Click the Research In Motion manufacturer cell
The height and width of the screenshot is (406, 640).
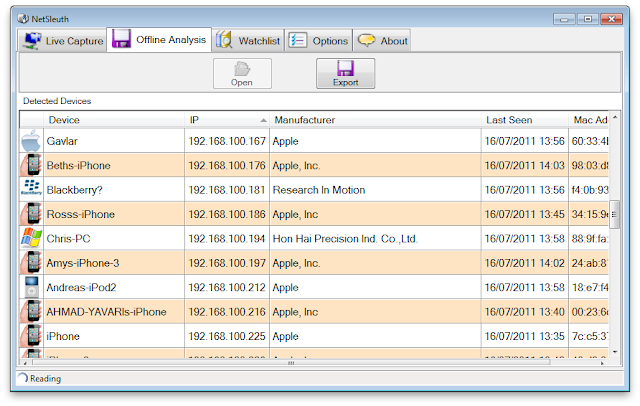point(375,190)
